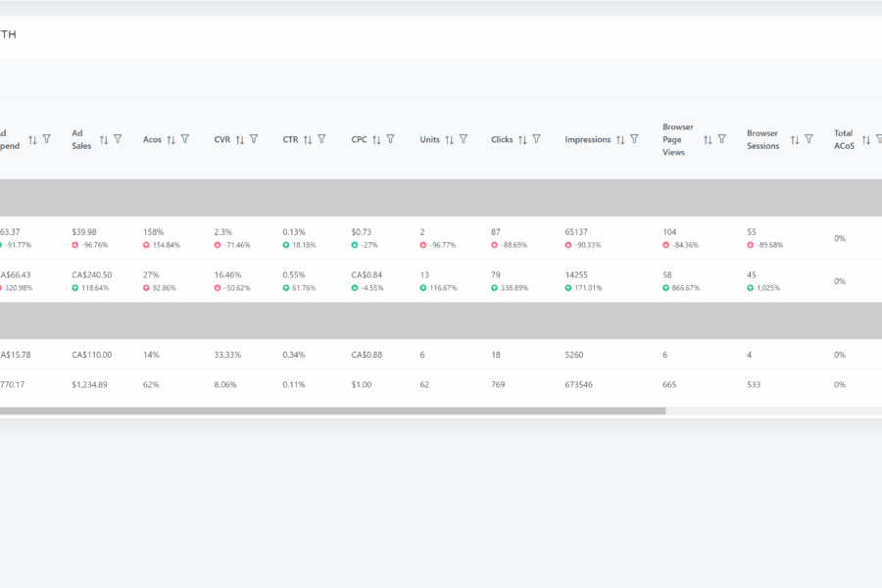The image size is (882, 588).
Task: Select the CA$240.50 Ad Sales cell
Action: tap(91, 275)
